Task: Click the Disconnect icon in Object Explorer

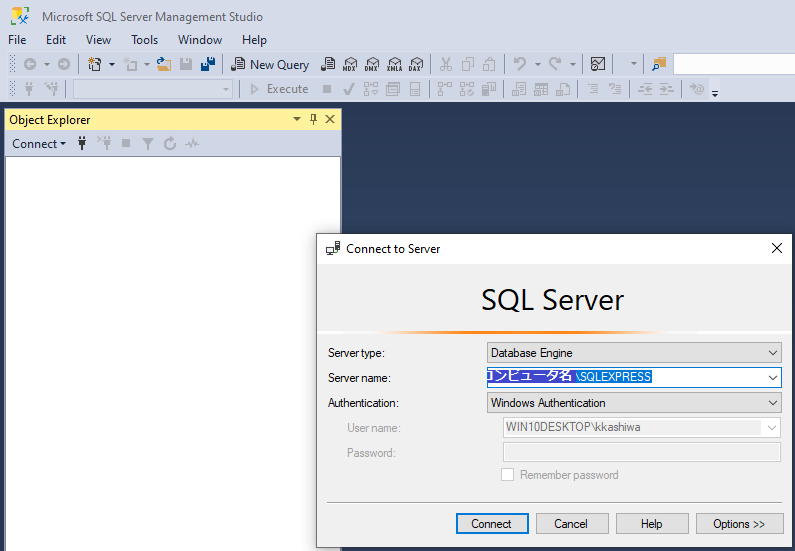Action: tap(104, 143)
